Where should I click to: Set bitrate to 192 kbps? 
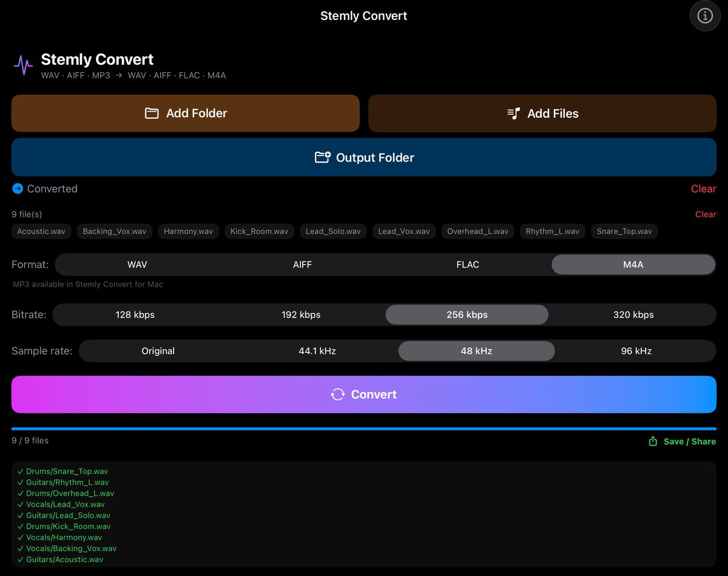(301, 314)
